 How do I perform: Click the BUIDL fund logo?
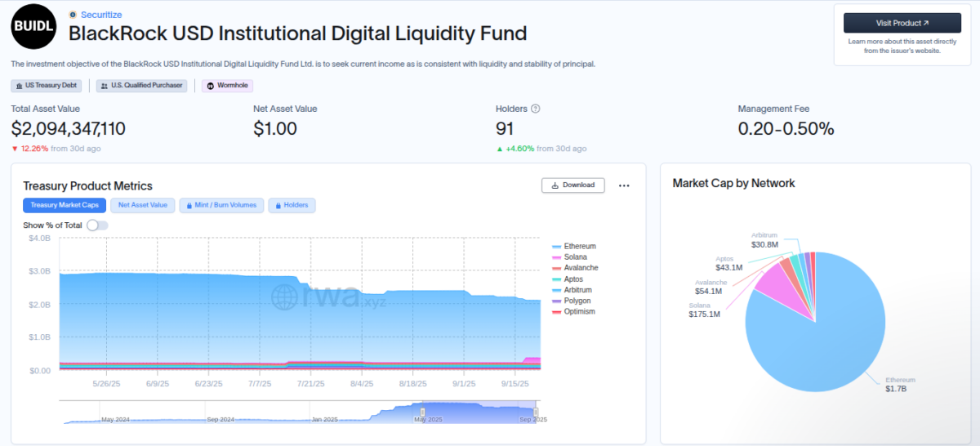pos(34,27)
